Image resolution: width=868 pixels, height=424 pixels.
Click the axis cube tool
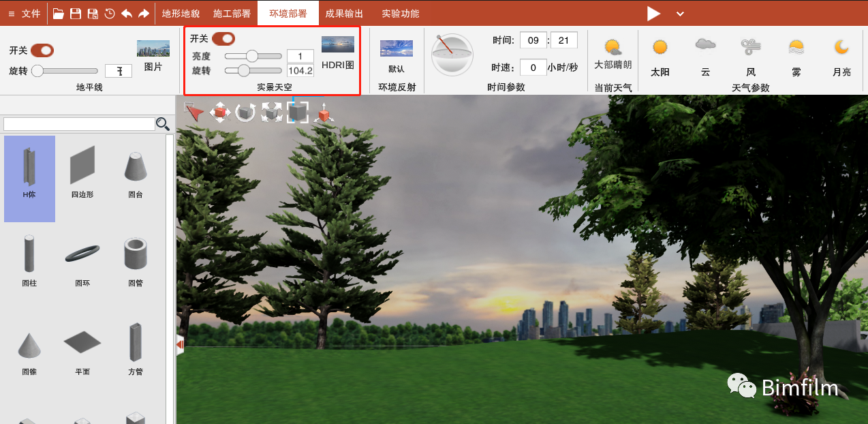[324, 112]
